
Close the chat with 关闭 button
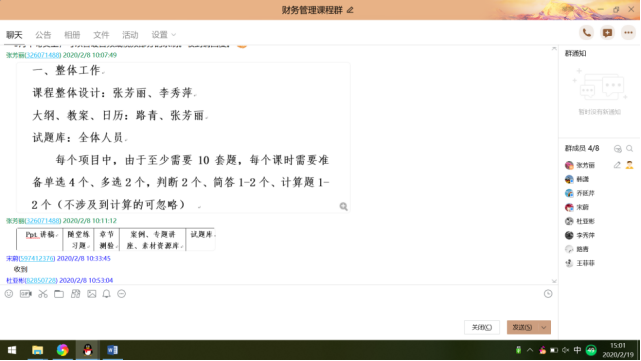coord(482,327)
